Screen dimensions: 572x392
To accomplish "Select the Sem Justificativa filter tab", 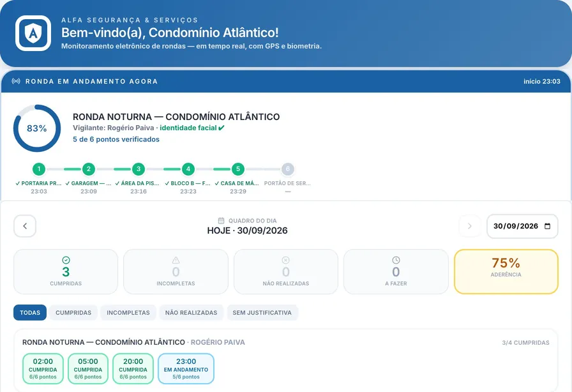I will [262, 312].
